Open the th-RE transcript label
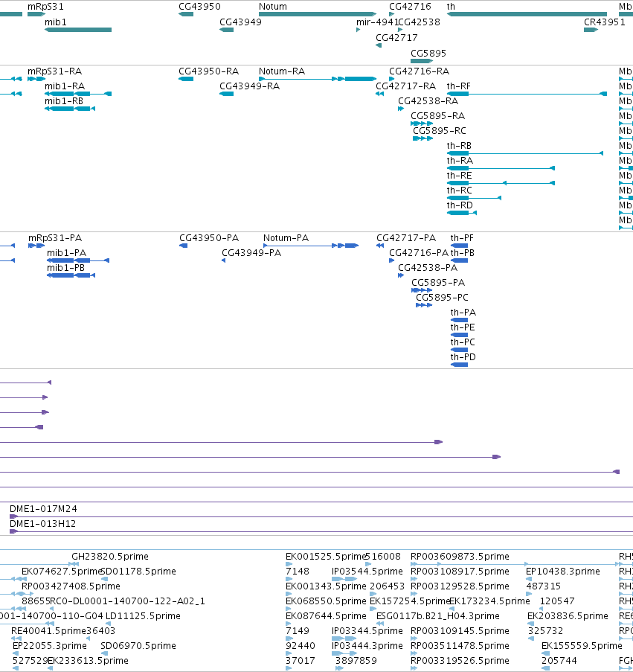633x672 pixels. (459, 176)
